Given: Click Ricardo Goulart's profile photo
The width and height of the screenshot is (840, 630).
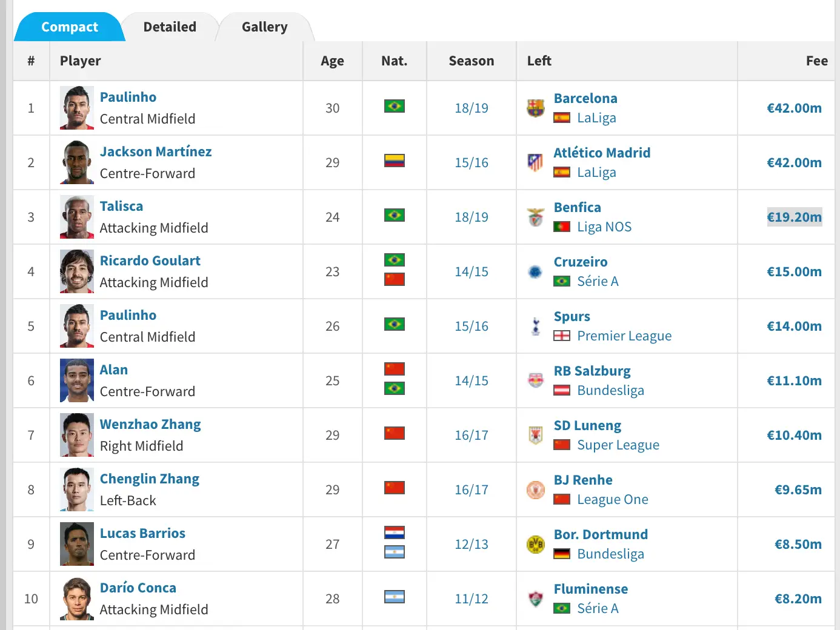Looking at the screenshot, I should click(76, 271).
